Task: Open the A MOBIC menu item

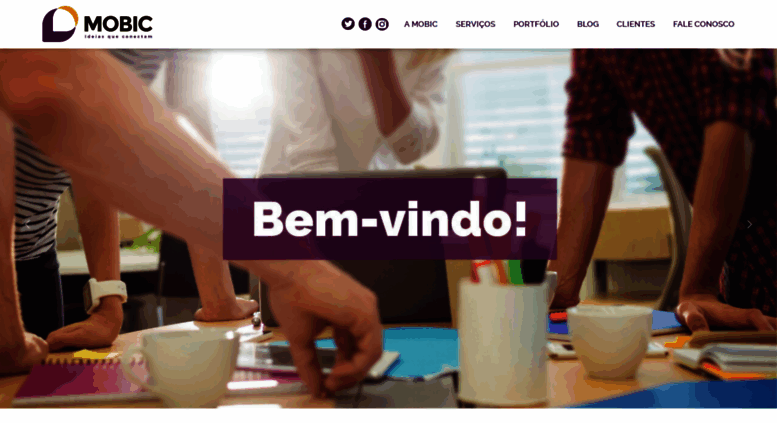Action: point(421,24)
